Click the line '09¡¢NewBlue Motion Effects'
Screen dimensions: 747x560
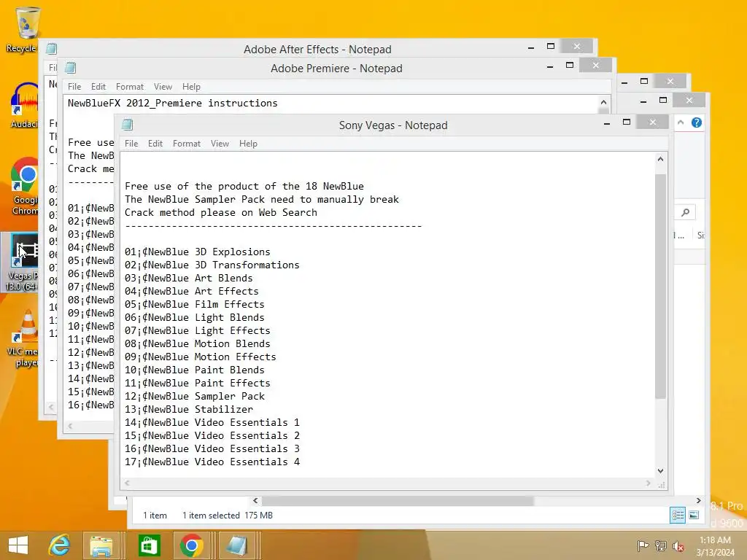(x=200, y=356)
